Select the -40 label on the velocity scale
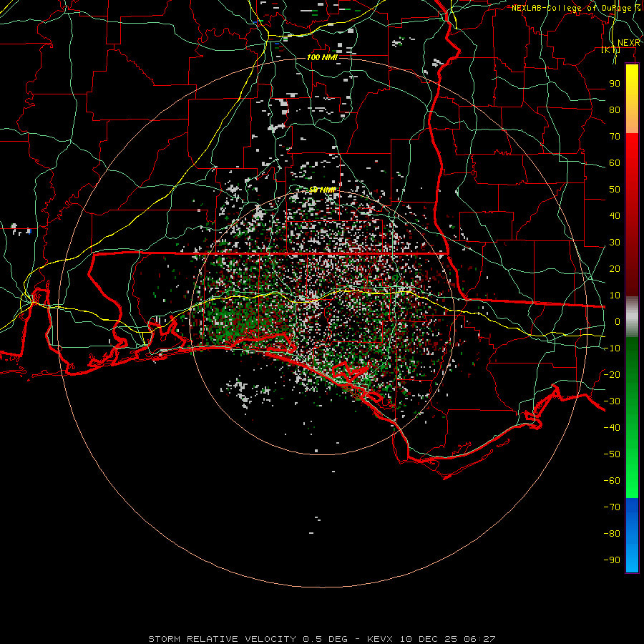 click(x=612, y=428)
